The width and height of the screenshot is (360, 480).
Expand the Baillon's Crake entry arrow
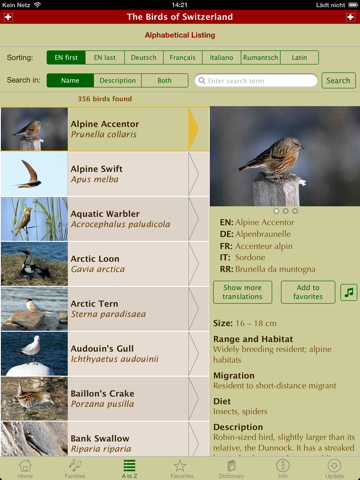[194, 399]
